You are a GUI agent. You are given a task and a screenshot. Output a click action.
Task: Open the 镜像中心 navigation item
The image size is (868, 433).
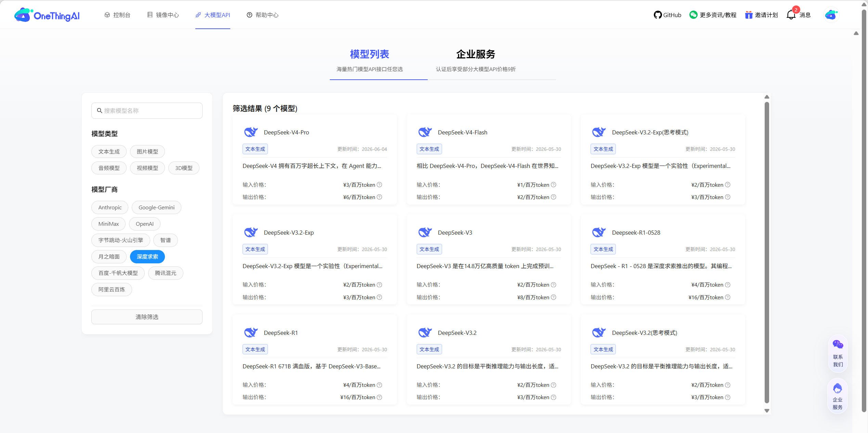pyautogui.click(x=163, y=15)
